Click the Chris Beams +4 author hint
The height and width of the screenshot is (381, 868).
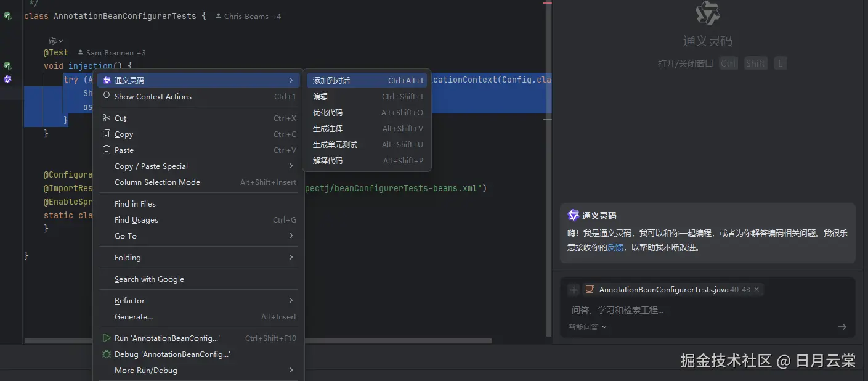(x=248, y=17)
